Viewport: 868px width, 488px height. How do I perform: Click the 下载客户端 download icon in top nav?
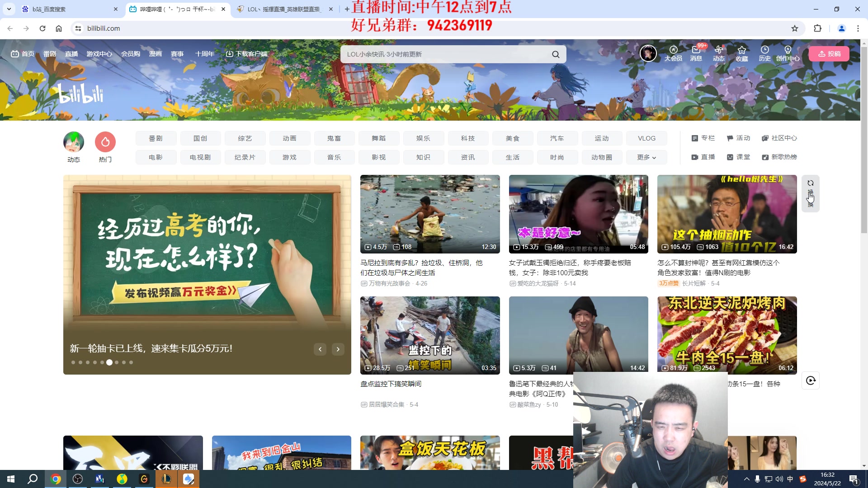(230, 53)
